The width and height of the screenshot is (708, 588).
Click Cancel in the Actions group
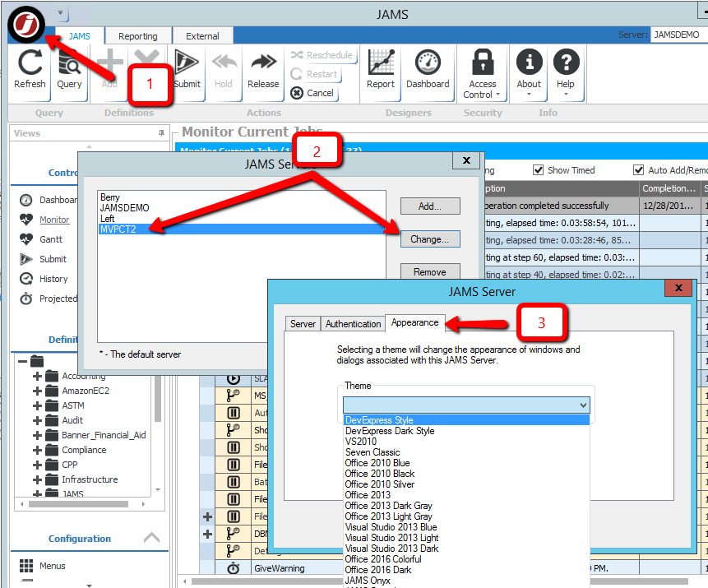(x=312, y=93)
